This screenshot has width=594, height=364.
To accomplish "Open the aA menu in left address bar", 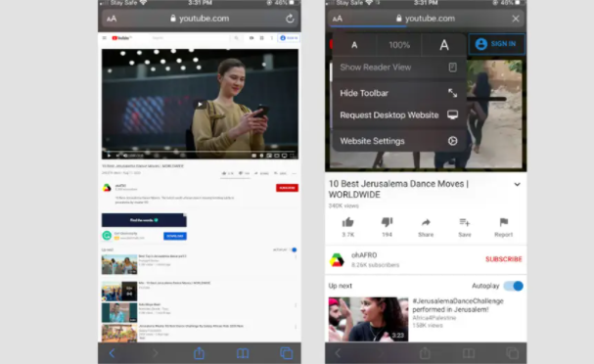I will [112, 19].
